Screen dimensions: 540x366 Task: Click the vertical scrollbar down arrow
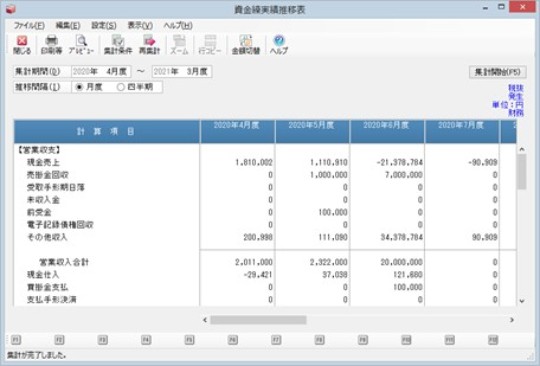522,301
